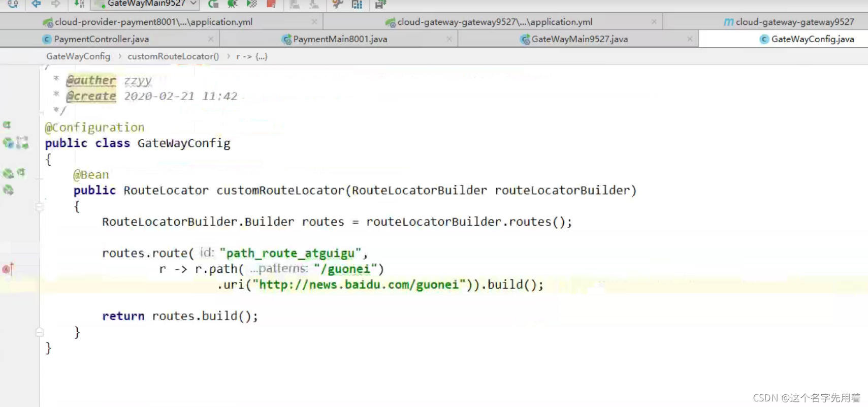Click the routeLocatorBuilder parameter name
Image resolution: width=868 pixels, height=407 pixels.
562,190
